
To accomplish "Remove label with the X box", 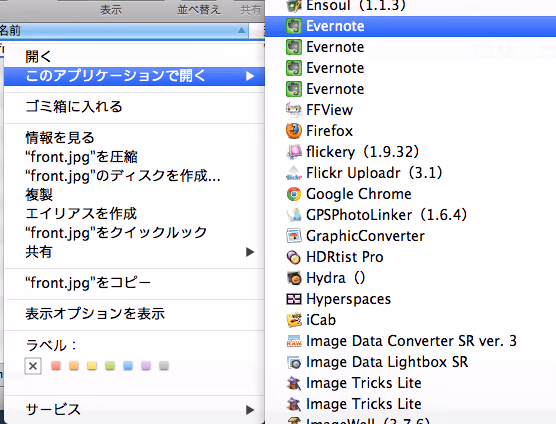I will tap(33, 366).
